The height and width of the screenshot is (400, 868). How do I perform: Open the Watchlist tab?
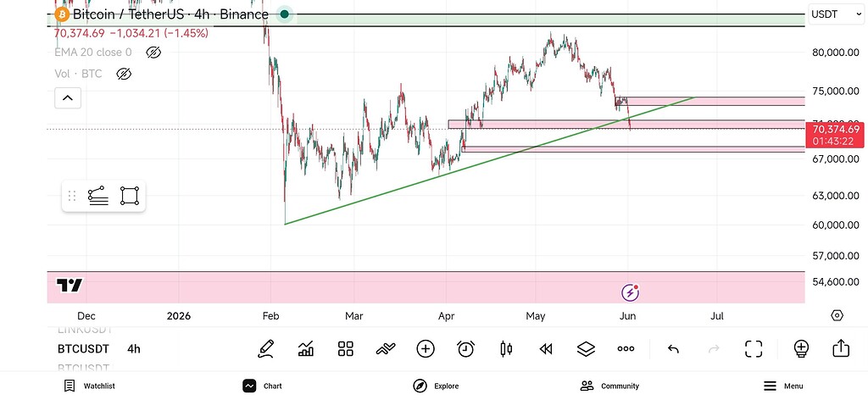tap(89, 386)
